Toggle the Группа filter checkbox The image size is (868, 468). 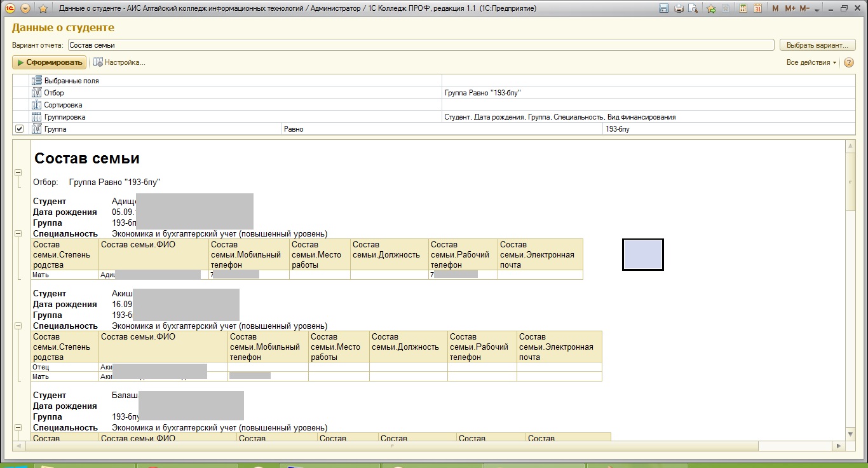tap(19, 129)
